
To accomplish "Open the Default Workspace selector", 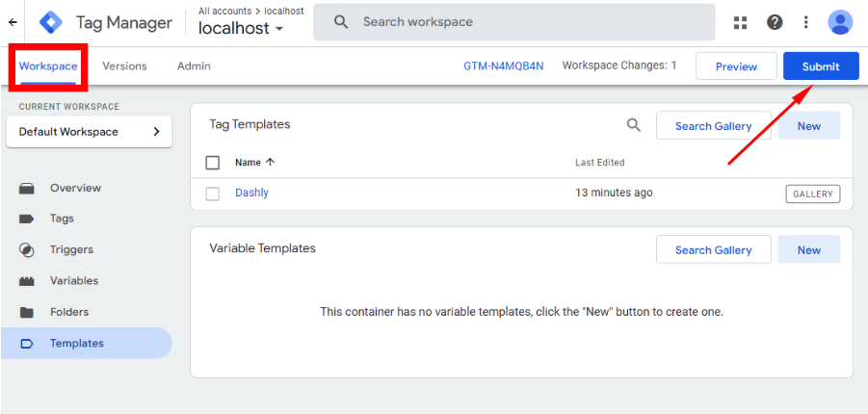I will [90, 132].
